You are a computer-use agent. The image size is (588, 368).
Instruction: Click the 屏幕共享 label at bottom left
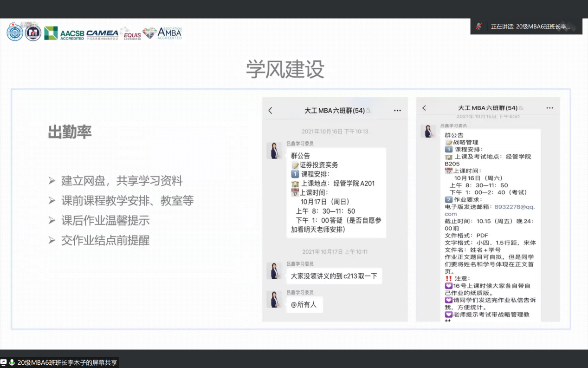67,362
